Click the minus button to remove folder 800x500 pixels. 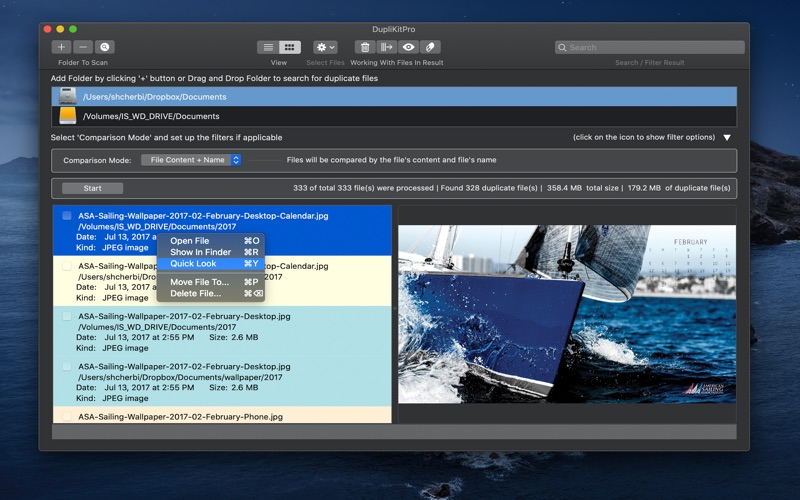83,47
